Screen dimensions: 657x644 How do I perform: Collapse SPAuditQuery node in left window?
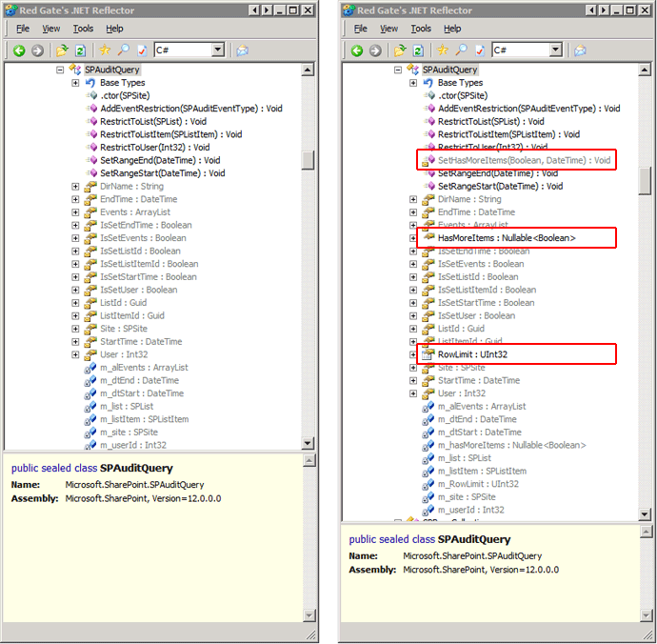pyautogui.click(x=60, y=70)
